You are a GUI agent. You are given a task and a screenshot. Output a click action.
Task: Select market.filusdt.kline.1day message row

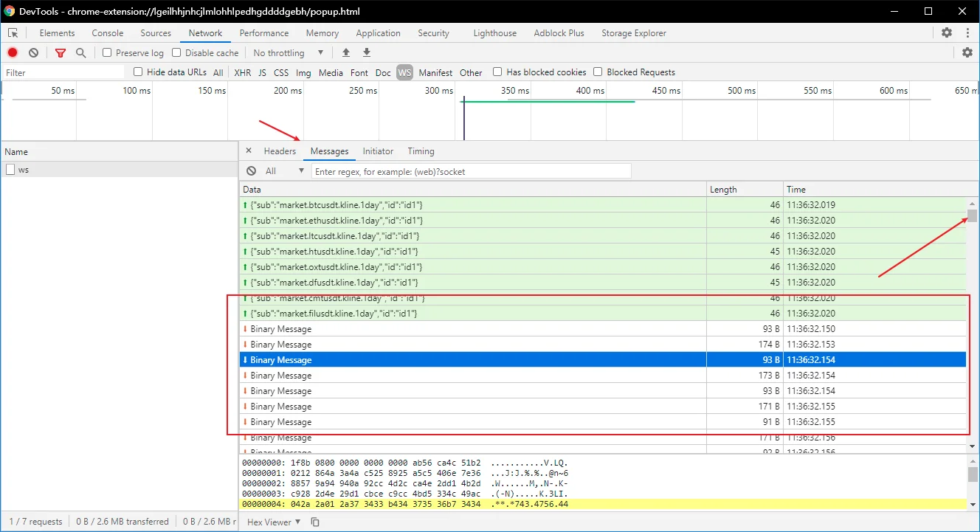(x=603, y=314)
